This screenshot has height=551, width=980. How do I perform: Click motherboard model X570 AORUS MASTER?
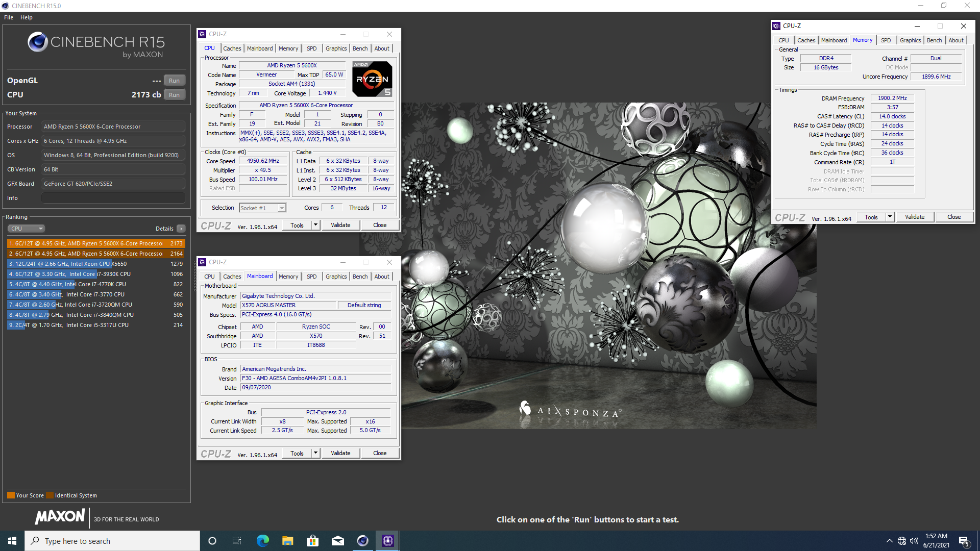(288, 305)
